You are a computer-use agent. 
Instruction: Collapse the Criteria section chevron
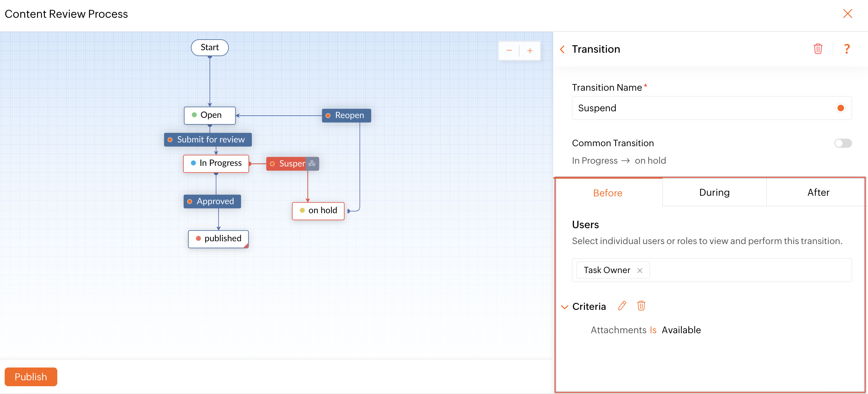point(564,307)
